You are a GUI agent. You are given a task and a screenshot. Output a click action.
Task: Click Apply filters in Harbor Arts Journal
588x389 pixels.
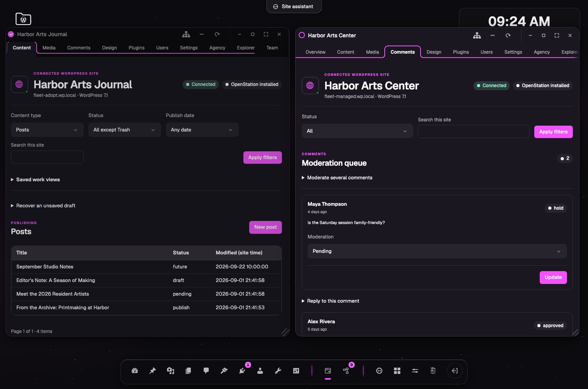point(262,158)
